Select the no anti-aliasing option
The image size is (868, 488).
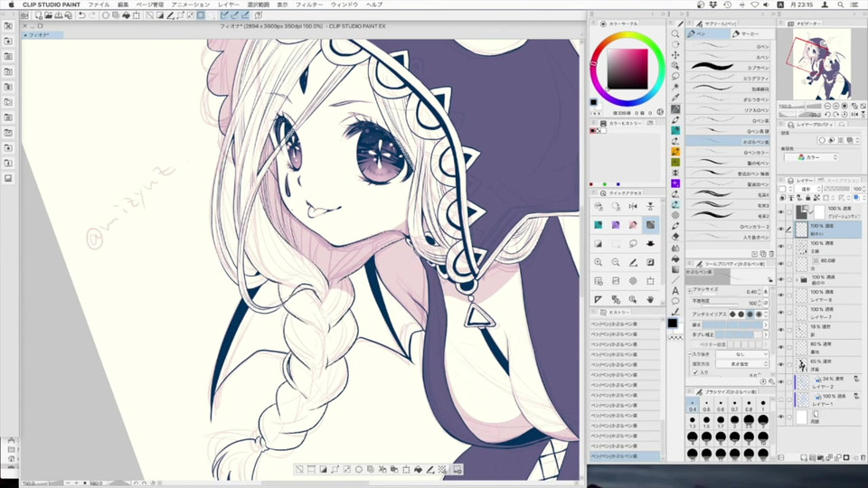(x=732, y=314)
